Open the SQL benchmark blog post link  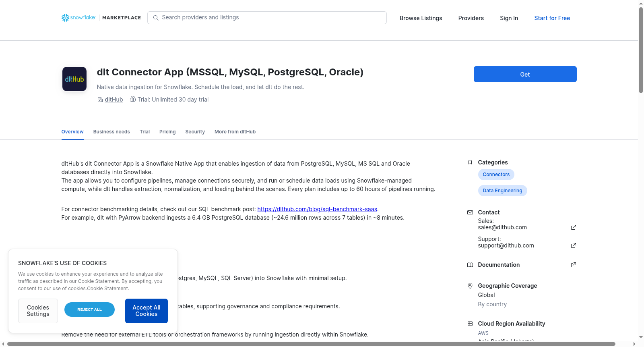click(317, 209)
